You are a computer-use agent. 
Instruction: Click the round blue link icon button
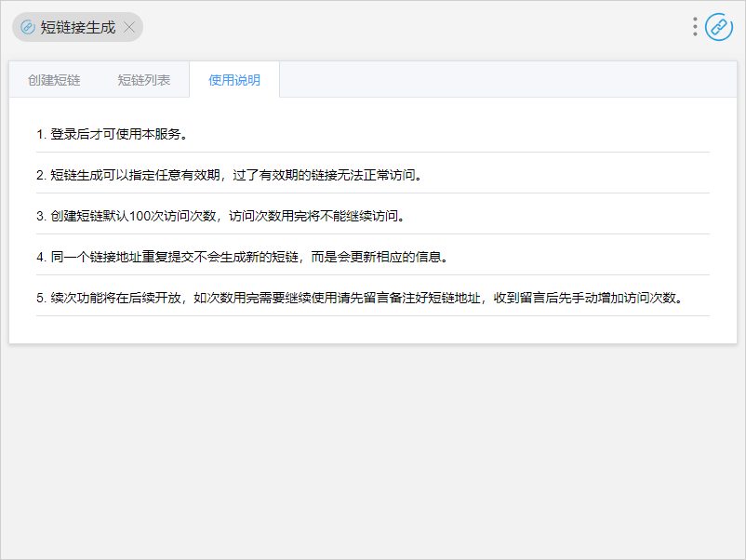[x=718, y=27]
